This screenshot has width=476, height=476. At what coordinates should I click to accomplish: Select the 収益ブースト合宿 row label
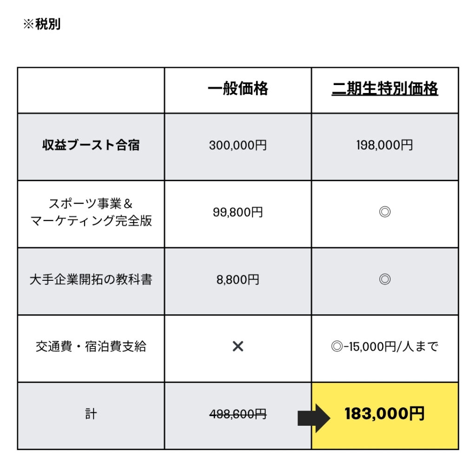91,145
